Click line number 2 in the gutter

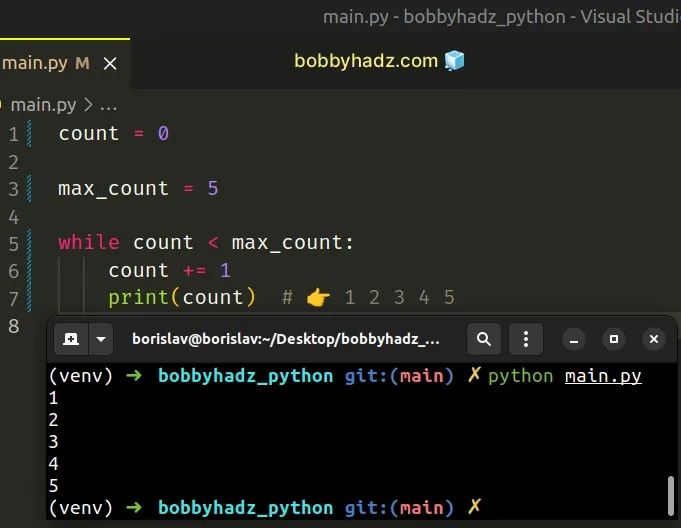coord(13,162)
